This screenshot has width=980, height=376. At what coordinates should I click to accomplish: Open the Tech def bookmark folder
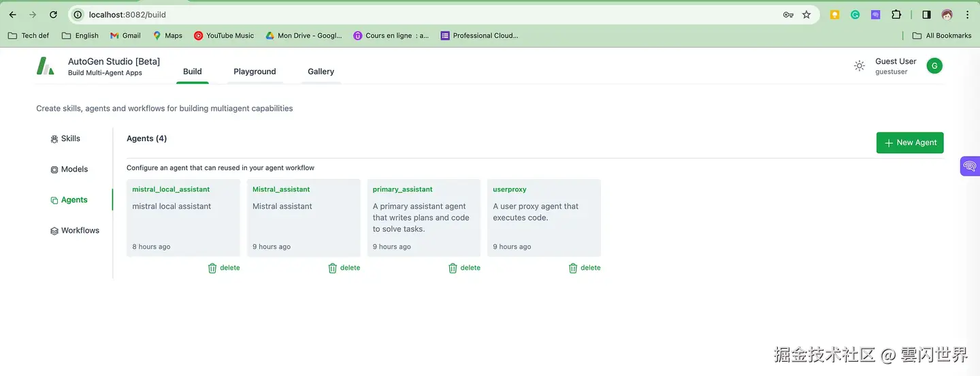(29, 35)
